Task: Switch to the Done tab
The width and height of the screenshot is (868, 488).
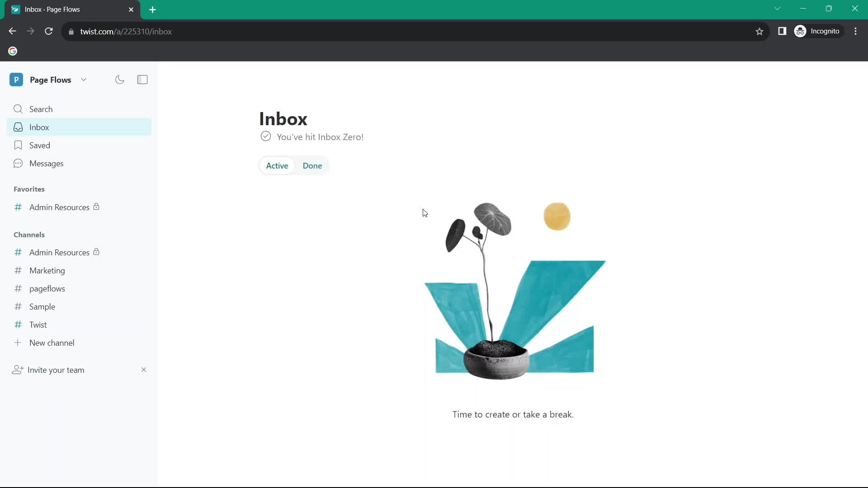Action: pos(312,166)
